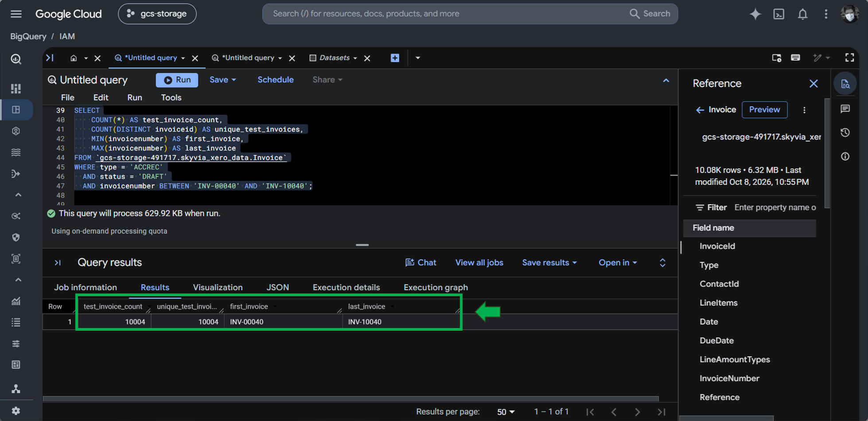868x421 pixels.
Task: View notifications bell icon
Action: point(802,14)
